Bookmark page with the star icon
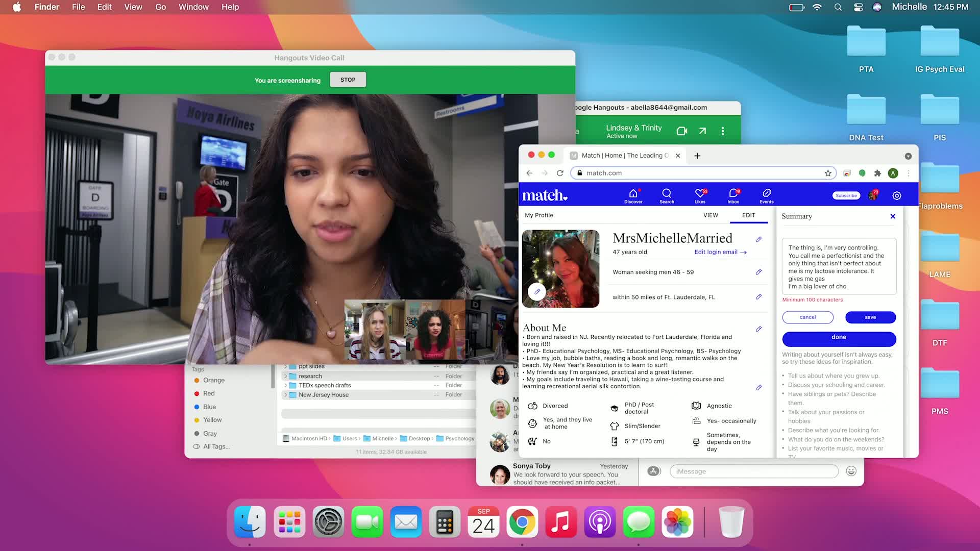 (x=828, y=173)
